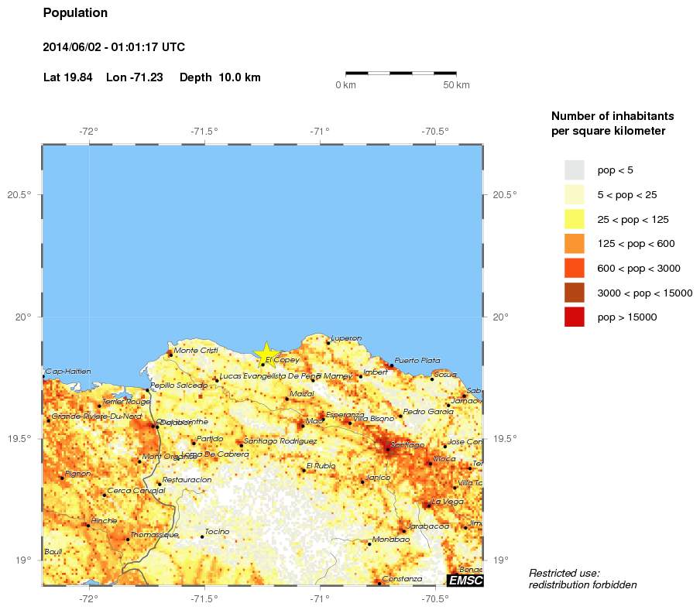Click the Tocino city marker
Viewport: 700px width, 610px height.
[202, 536]
